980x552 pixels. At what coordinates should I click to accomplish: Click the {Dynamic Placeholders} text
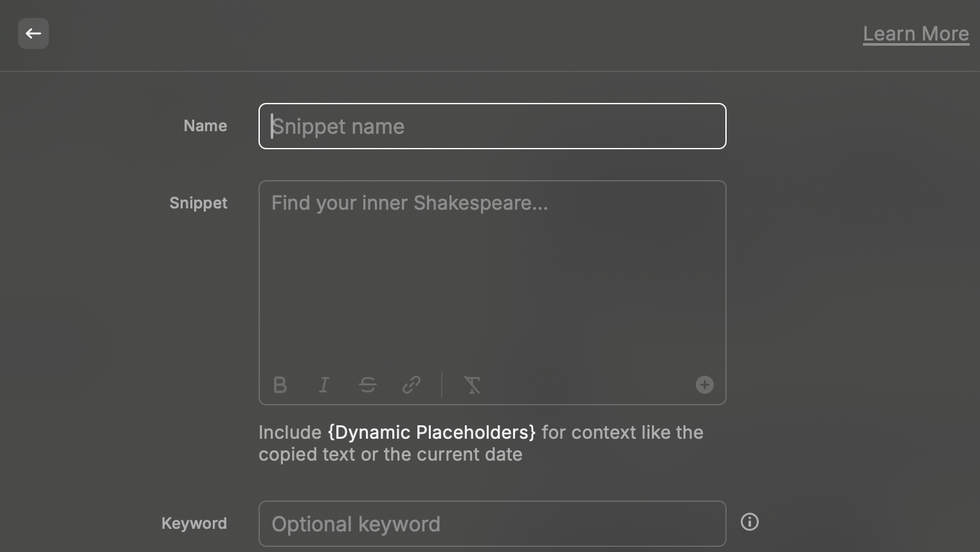click(x=431, y=432)
